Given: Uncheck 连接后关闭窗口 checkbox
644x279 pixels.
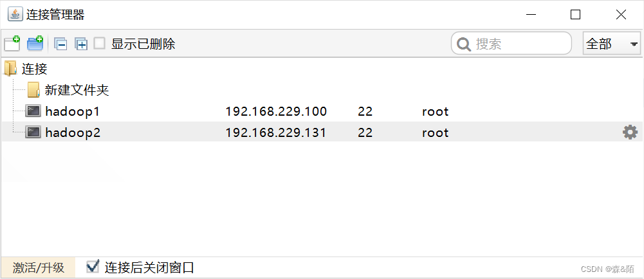Looking at the screenshot, I should pos(93,266).
